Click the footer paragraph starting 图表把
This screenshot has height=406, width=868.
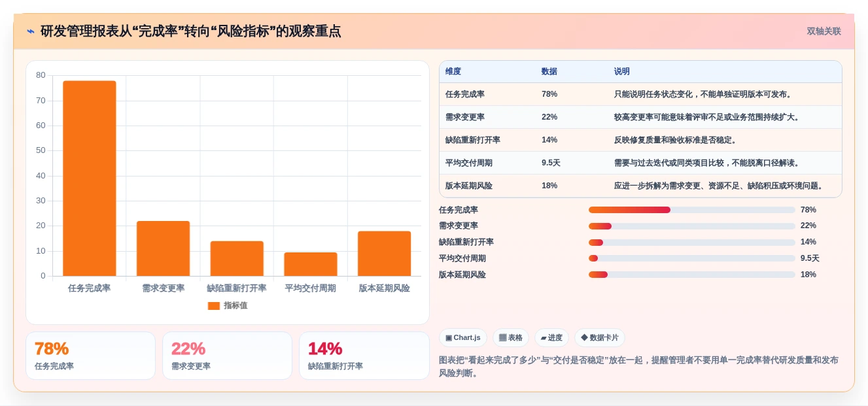(638, 367)
